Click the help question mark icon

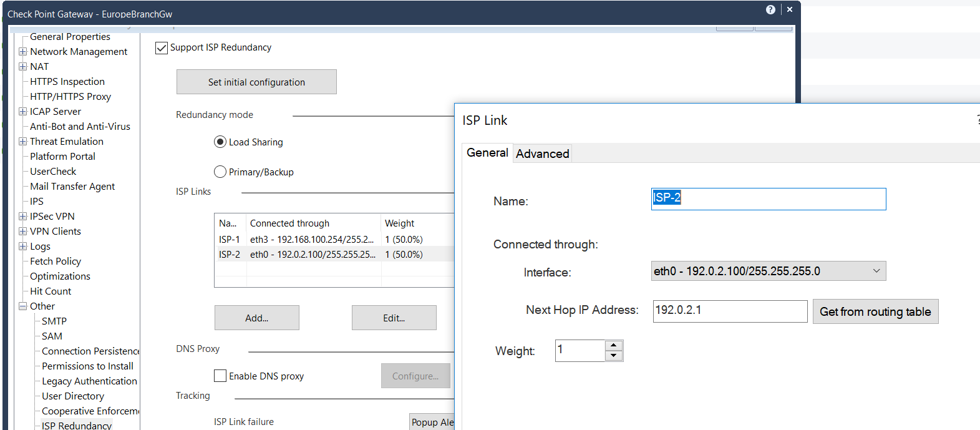click(x=770, y=9)
